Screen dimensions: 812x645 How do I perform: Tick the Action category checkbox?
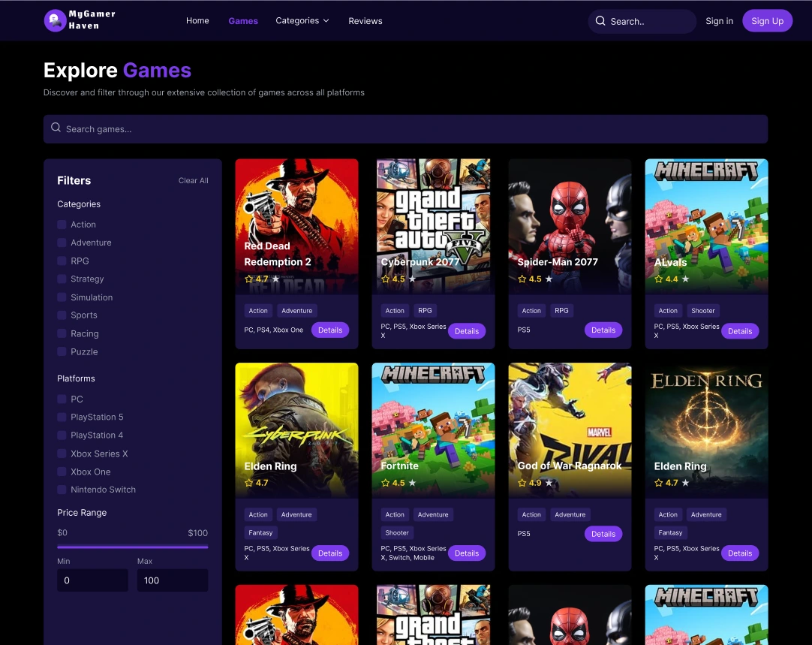(62, 225)
